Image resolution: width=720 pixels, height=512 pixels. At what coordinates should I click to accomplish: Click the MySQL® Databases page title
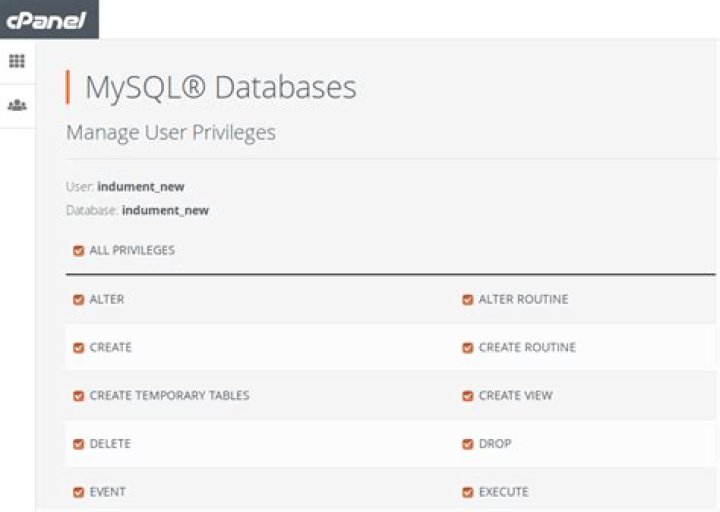point(221,88)
